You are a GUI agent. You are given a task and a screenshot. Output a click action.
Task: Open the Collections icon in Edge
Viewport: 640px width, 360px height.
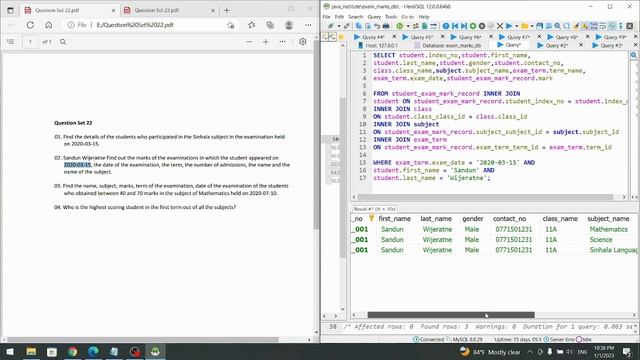tap(270, 25)
